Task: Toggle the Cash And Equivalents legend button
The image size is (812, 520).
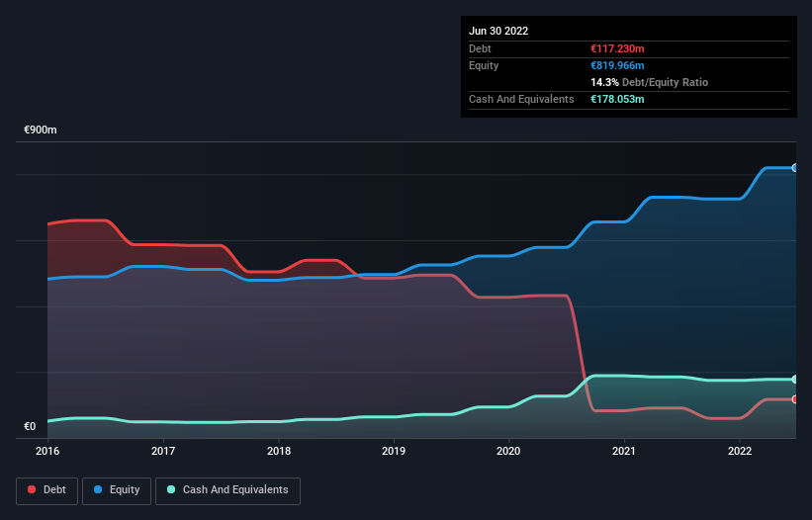Action: 227,490
